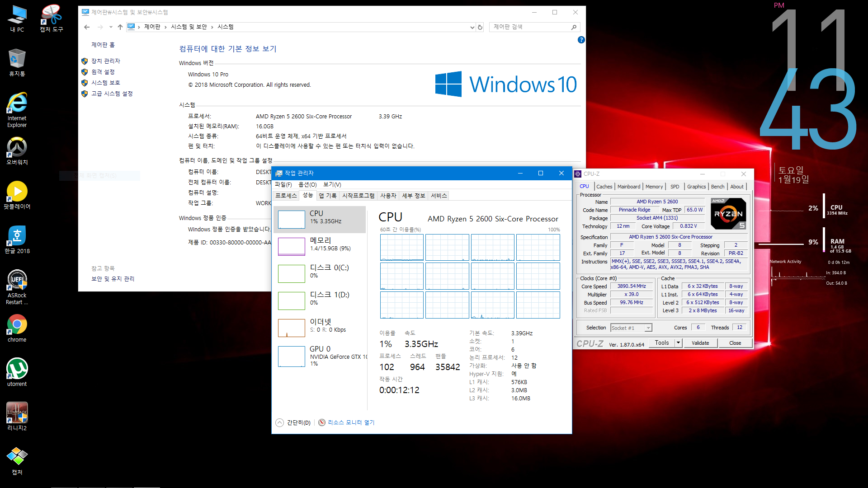Switch to the 사용자 tab

pos(388,196)
